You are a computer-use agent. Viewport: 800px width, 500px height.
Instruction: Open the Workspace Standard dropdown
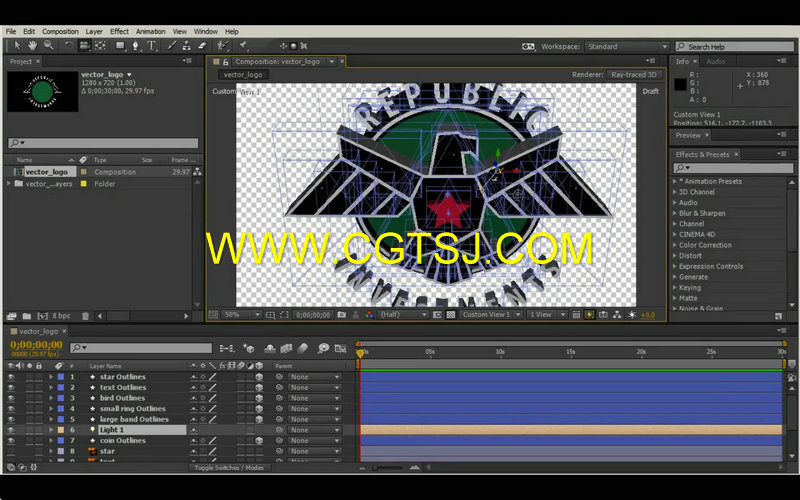(627, 46)
